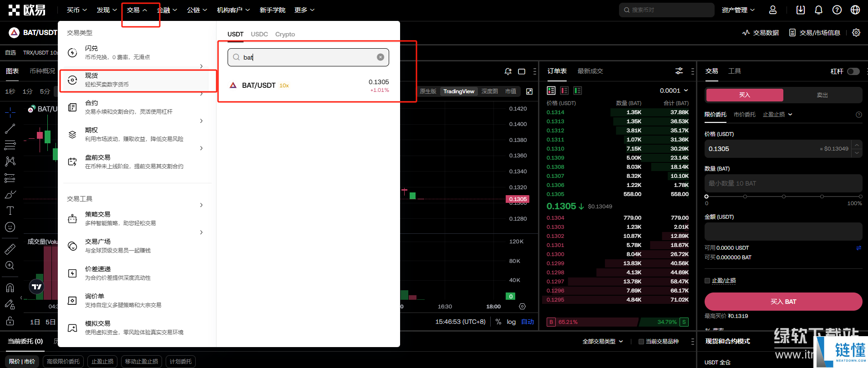
Task: Open 交易数据 link
Action: pos(761,33)
